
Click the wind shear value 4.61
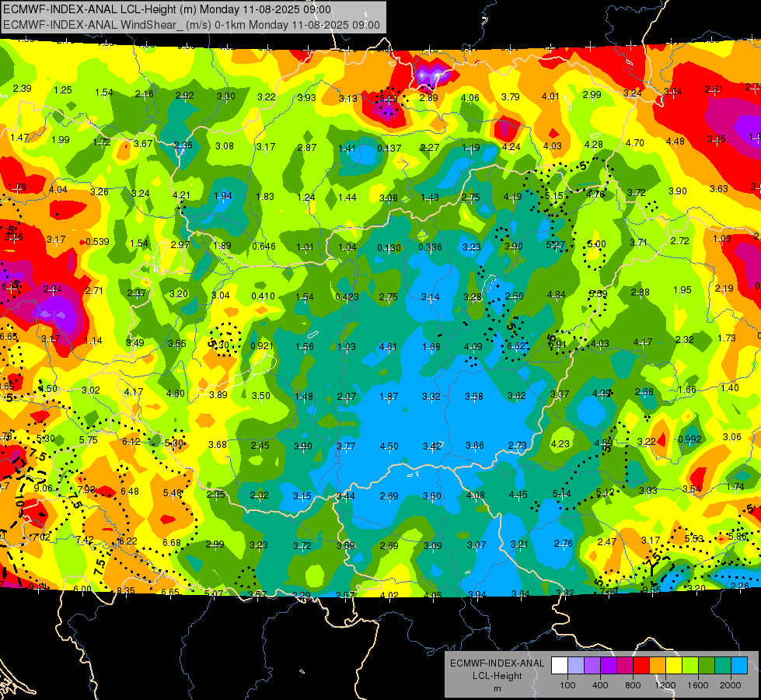click(x=388, y=347)
